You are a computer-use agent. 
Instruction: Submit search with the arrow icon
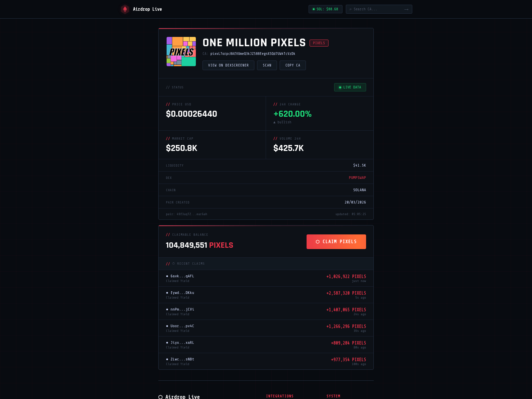pyautogui.click(x=406, y=9)
